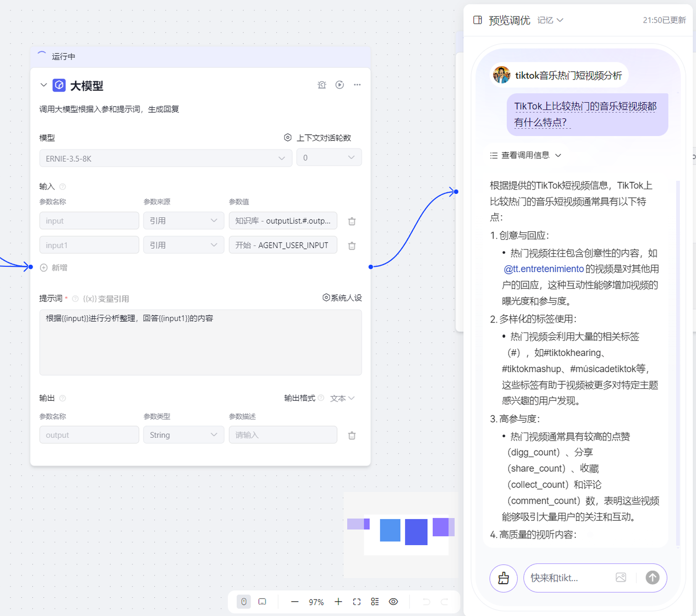Click the chat response scrollbar
The height and width of the screenshot is (616, 696).
tap(678, 363)
